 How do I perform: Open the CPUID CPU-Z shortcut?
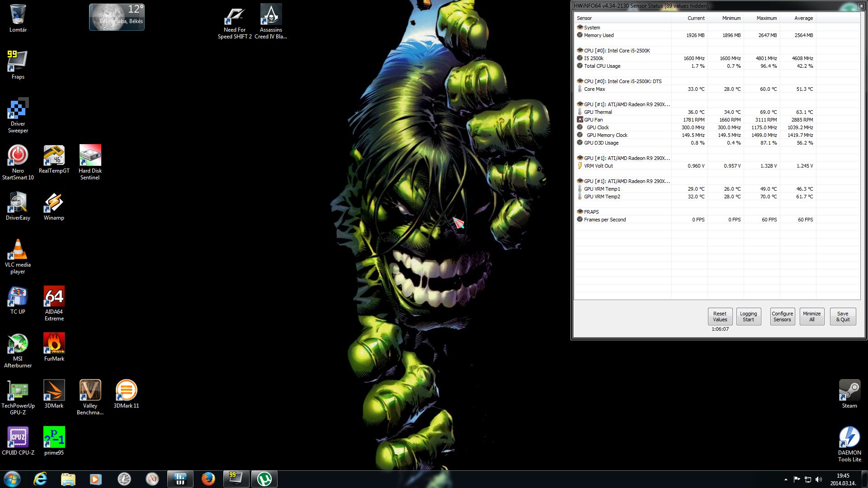18,441
